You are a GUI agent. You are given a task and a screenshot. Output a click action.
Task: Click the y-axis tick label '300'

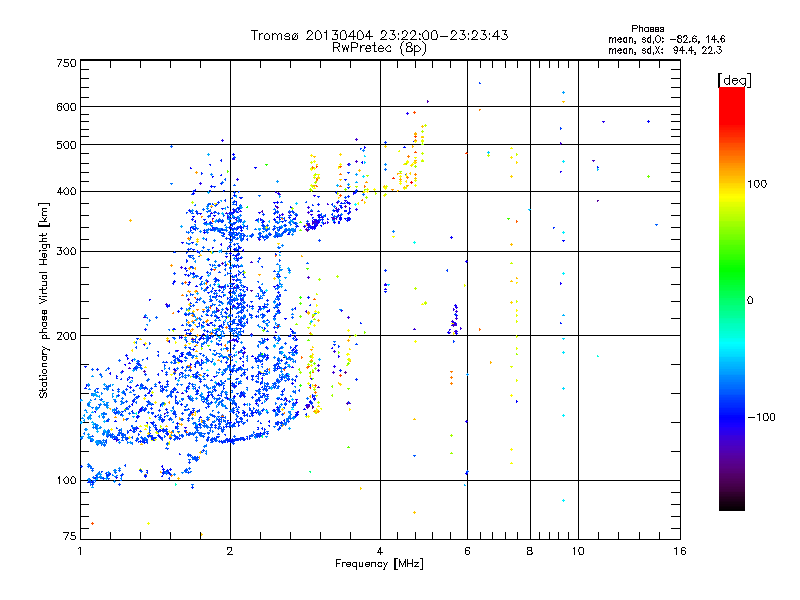[66, 252]
